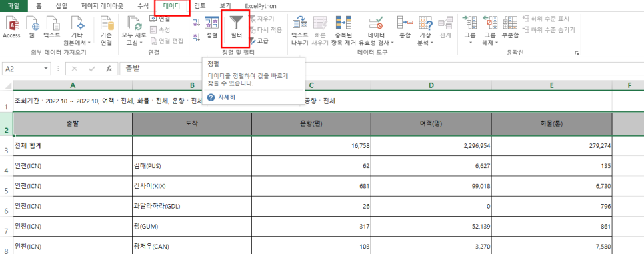This screenshot has height=254, width=644.
Task: Select header cell 여객(명)
Action: point(431,123)
